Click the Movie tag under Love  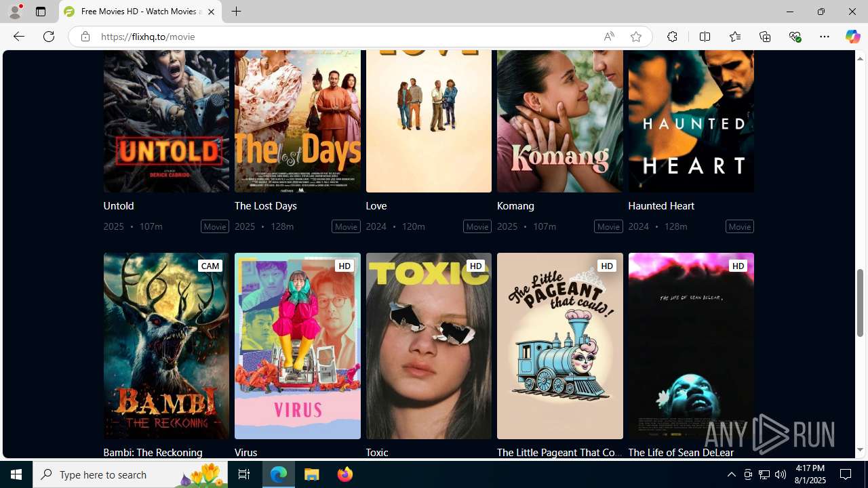477,226
